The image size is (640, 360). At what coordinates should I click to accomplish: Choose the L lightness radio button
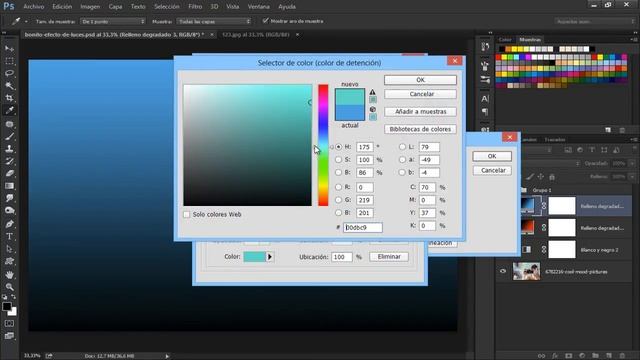point(402,147)
